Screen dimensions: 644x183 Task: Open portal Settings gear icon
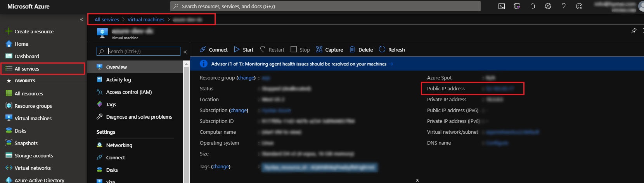click(548, 6)
